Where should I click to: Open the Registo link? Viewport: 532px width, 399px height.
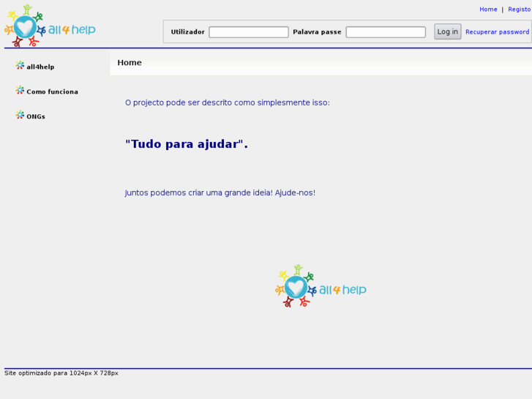(519, 10)
